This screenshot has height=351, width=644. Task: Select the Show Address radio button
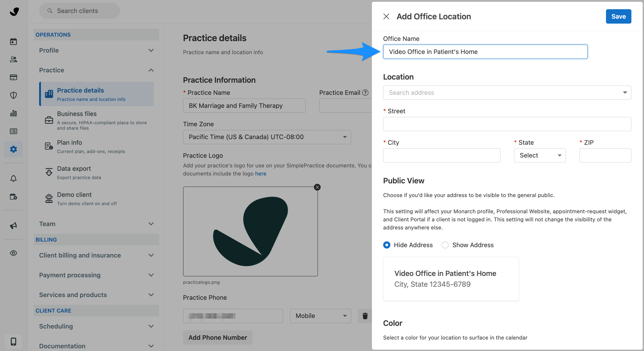pos(445,245)
